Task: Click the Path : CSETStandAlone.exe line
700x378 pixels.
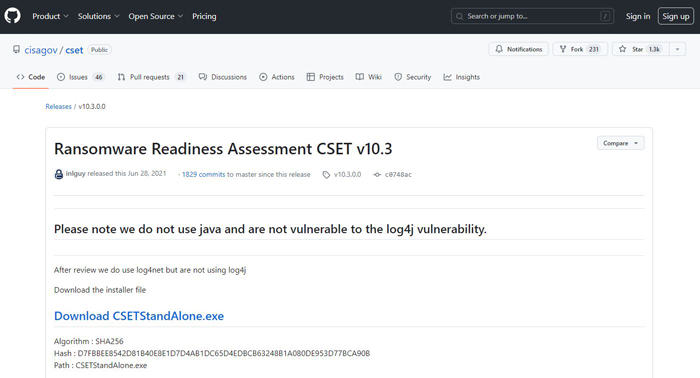Action: tap(100, 366)
